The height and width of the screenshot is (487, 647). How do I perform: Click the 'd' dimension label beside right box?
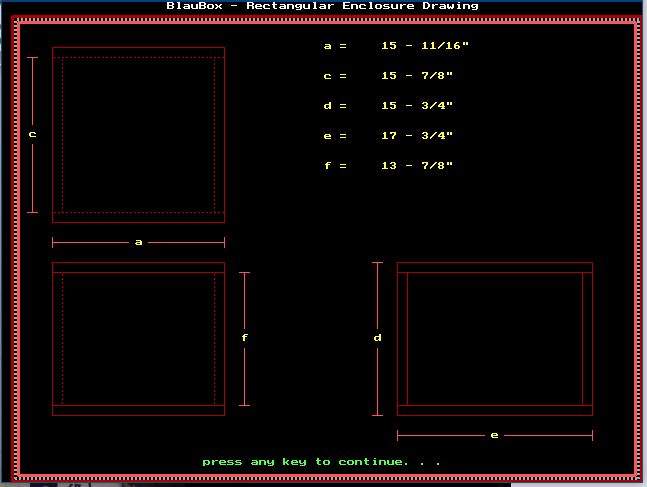point(378,338)
